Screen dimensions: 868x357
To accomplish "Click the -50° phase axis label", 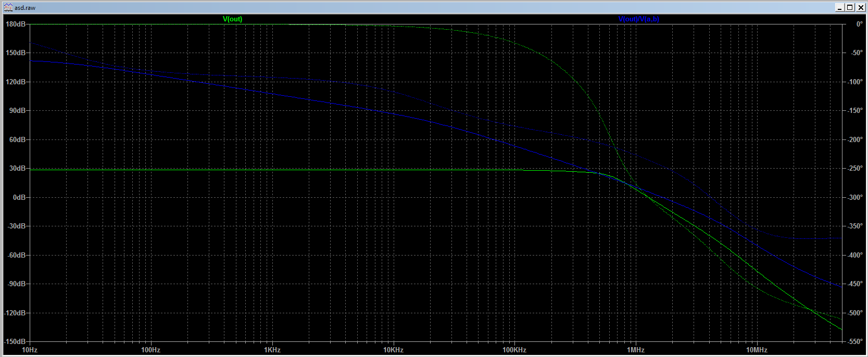I will [x=856, y=53].
